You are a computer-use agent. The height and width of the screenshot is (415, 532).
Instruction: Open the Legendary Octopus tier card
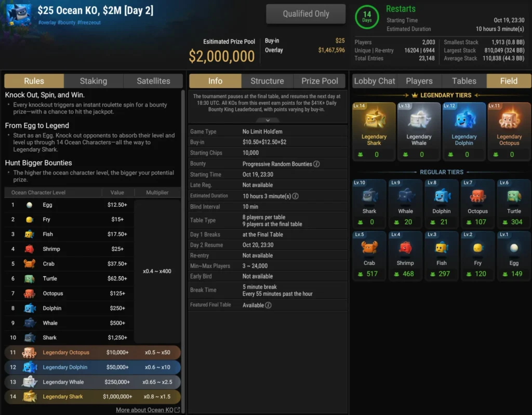tap(509, 131)
